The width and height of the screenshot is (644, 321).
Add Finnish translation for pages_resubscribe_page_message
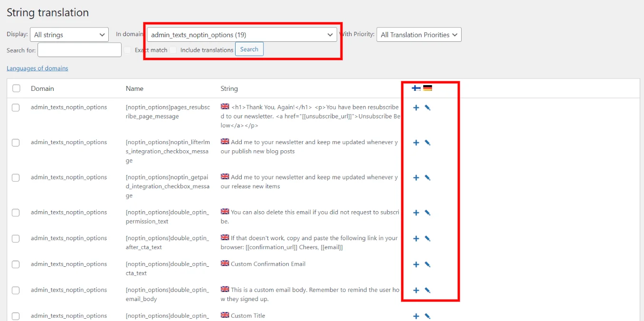point(416,108)
